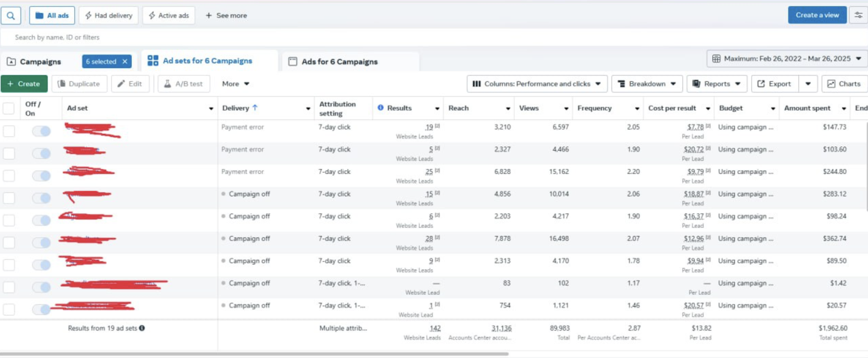This screenshot has width=868, height=358.
Task: Open the Charts panel
Action: [x=844, y=84]
